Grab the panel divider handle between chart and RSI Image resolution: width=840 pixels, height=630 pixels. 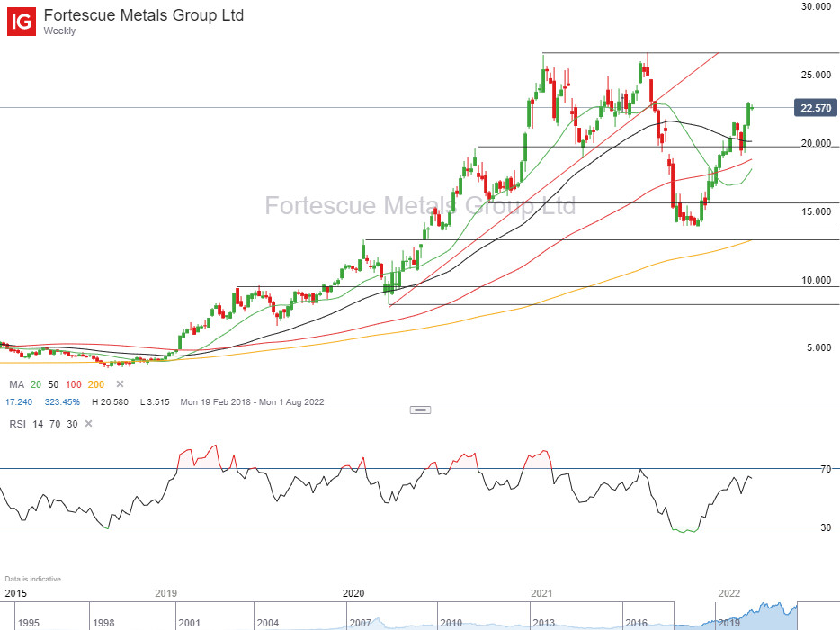[420, 410]
